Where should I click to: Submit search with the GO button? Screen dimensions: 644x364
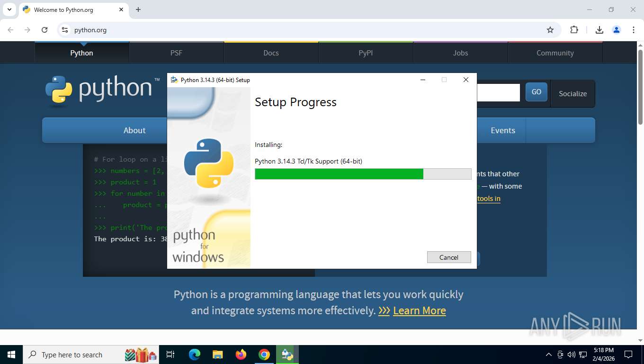tap(537, 92)
